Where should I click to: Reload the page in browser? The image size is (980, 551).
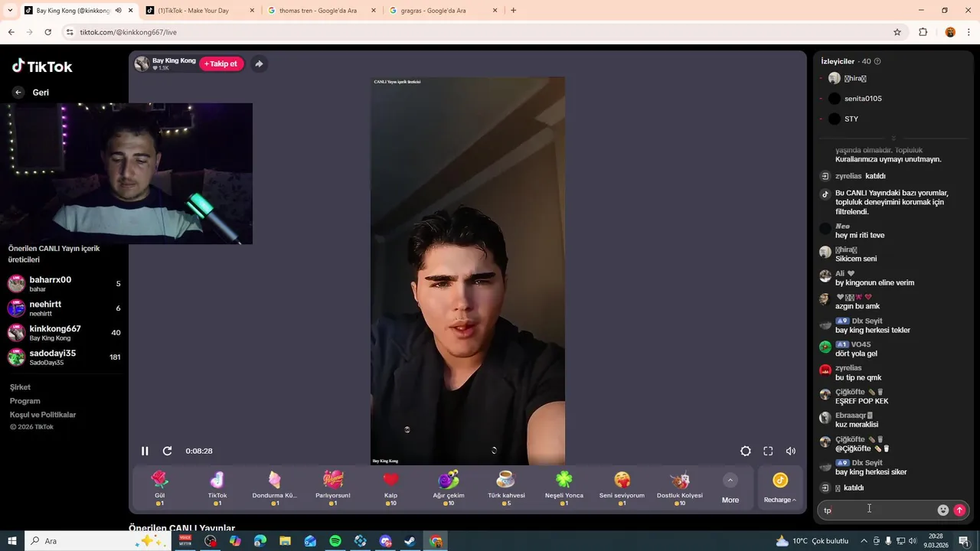click(x=47, y=32)
